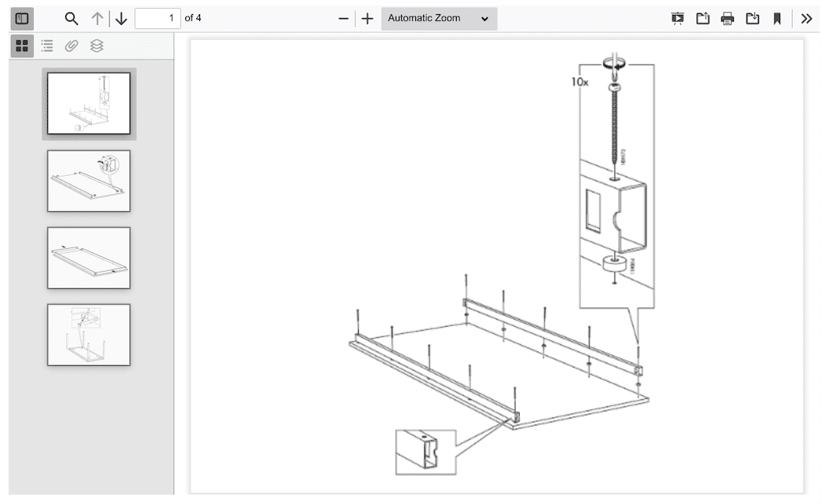Open the search bar with the magnifying glass icon
Viewport: 821px width, 504px height.
tap(71, 17)
